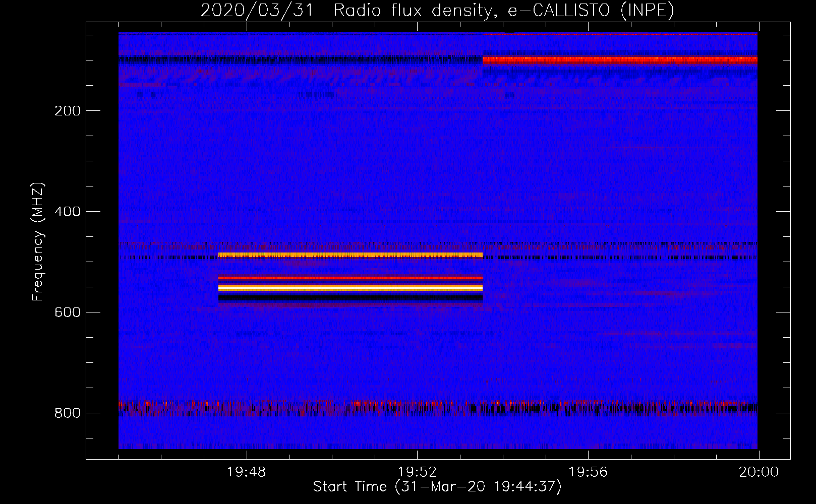The image size is (816, 504).
Task: Click the Frequency (MHZ) axis title
Action: click(x=37, y=242)
